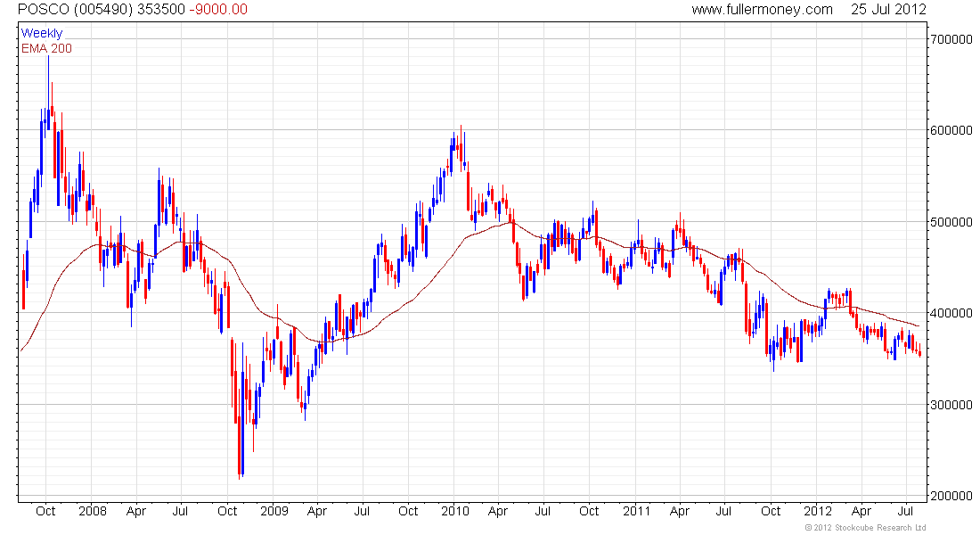Click the 2012 year label on time axis
The image size is (980, 535).
[818, 511]
